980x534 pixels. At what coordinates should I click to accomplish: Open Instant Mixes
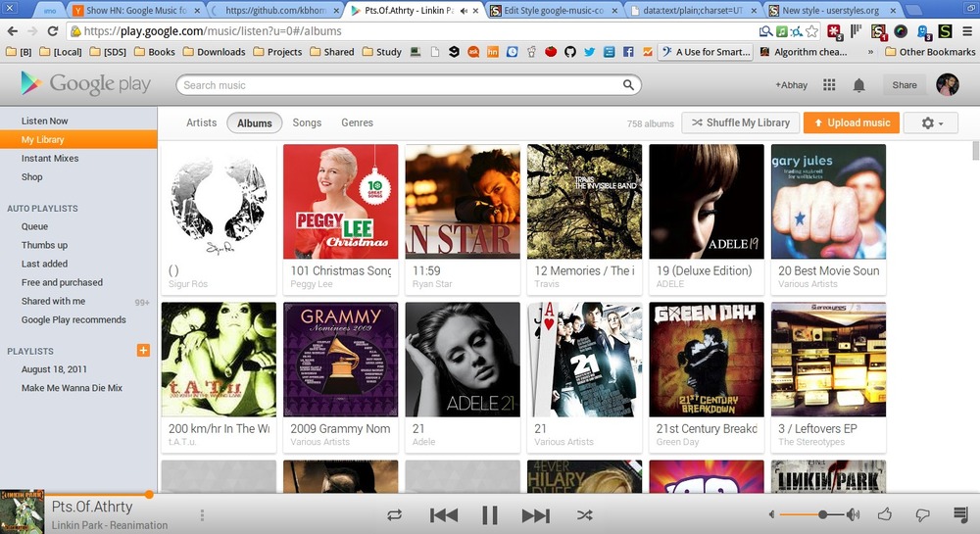50,158
